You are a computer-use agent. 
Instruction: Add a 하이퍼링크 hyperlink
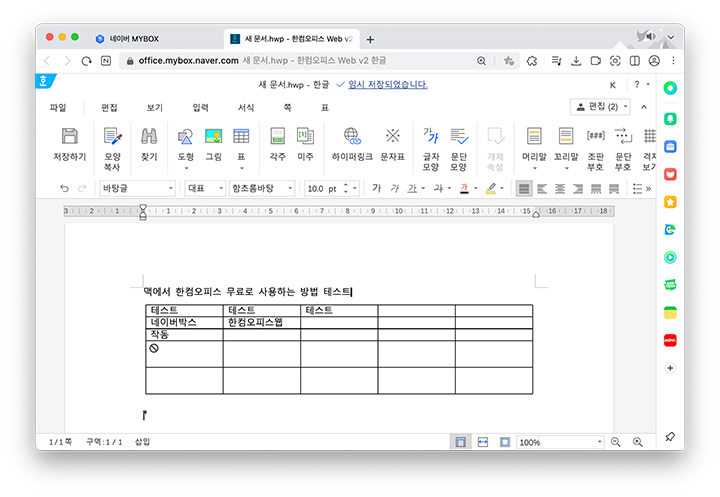(x=352, y=144)
